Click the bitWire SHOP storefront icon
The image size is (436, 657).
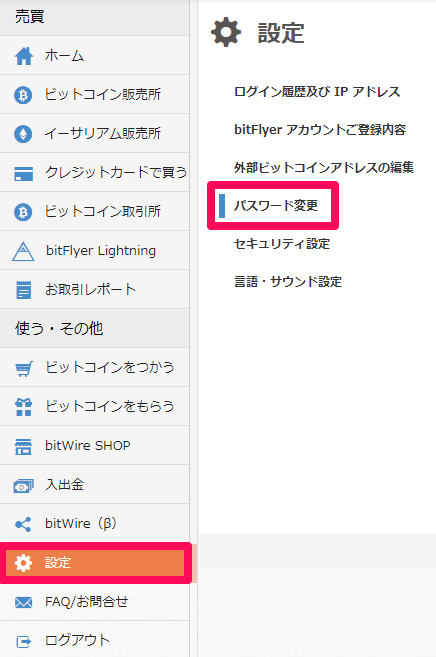click(23, 447)
